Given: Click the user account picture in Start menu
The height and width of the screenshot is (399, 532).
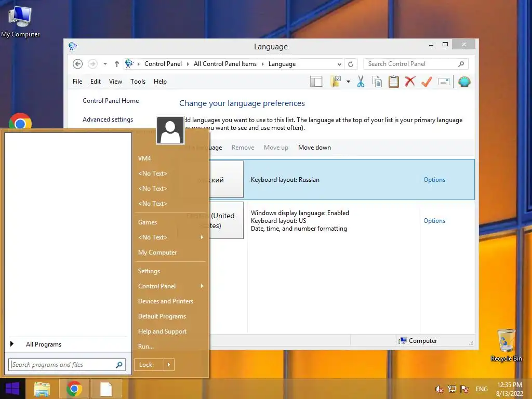Looking at the screenshot, I should pyautogui.click(x=170, y=130).
